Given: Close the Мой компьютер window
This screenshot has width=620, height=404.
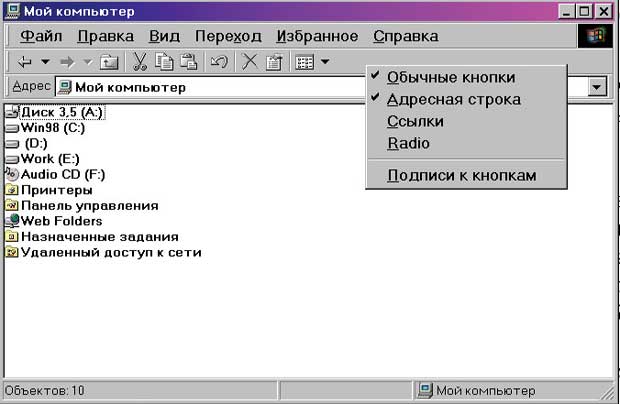Looking at the screenshot, I should 604,11.
